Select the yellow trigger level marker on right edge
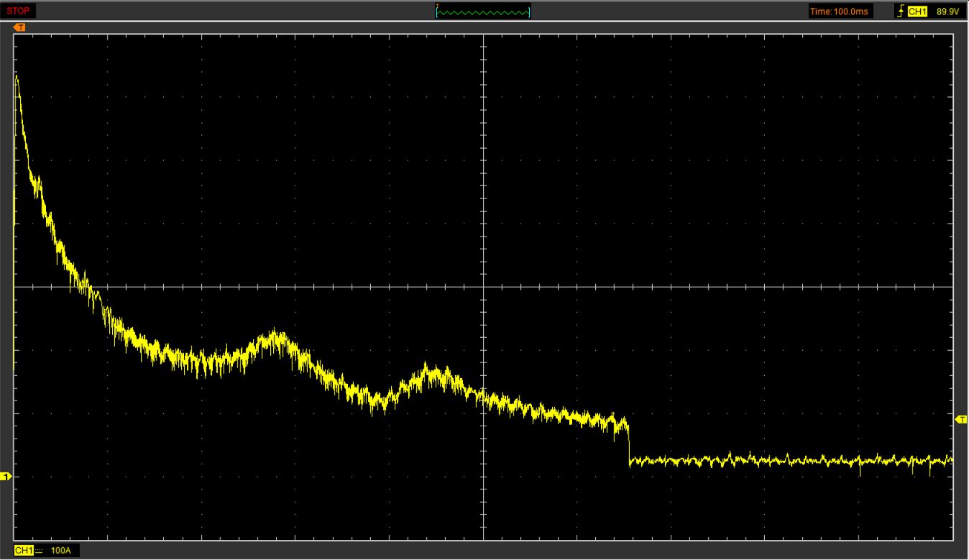 [961, 419]
